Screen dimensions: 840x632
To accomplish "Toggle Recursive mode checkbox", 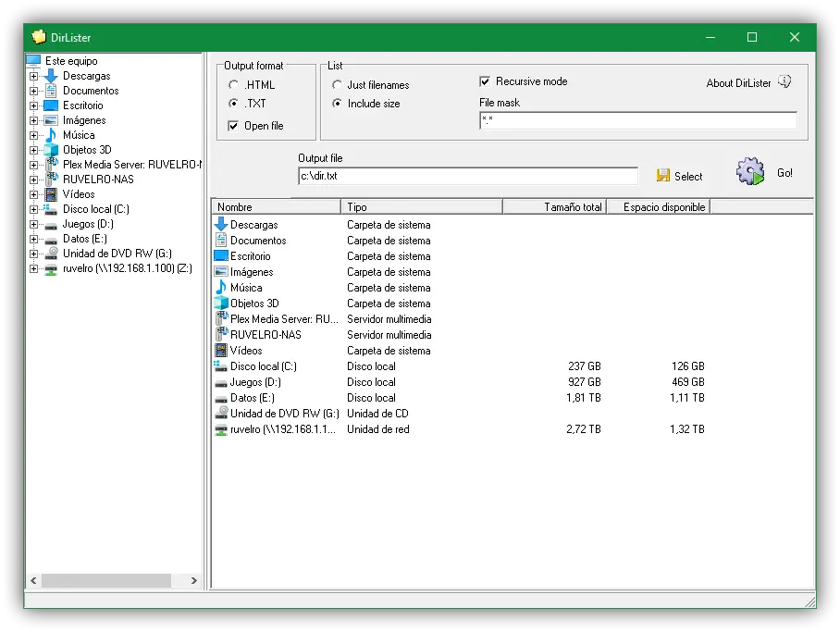I will coord(484,81).
